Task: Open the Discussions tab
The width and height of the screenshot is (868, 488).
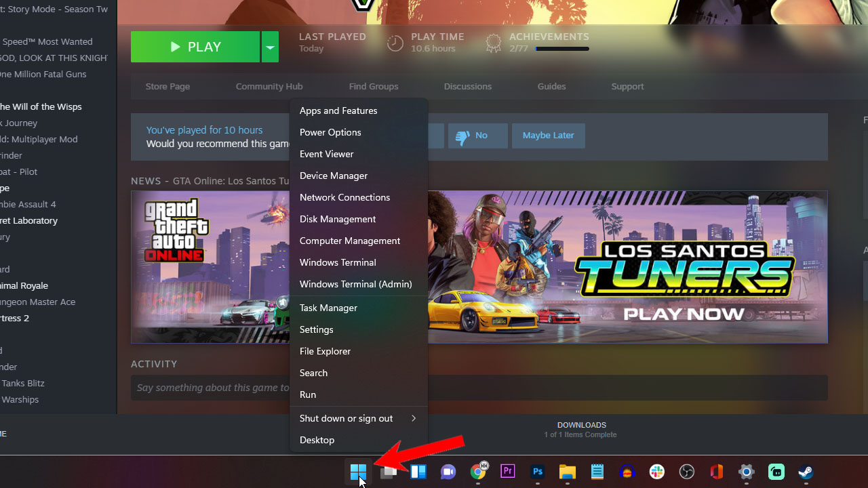Action: click(x=467, y=87)
